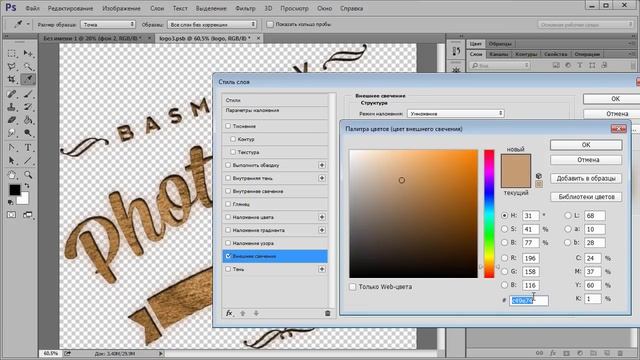
Task: Select the Crop tool
Action: 11,79
